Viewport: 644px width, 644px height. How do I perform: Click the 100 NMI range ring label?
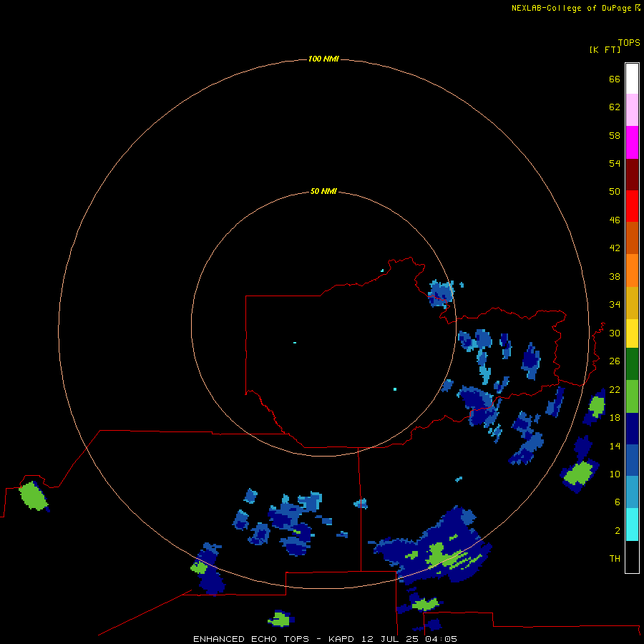323,59
